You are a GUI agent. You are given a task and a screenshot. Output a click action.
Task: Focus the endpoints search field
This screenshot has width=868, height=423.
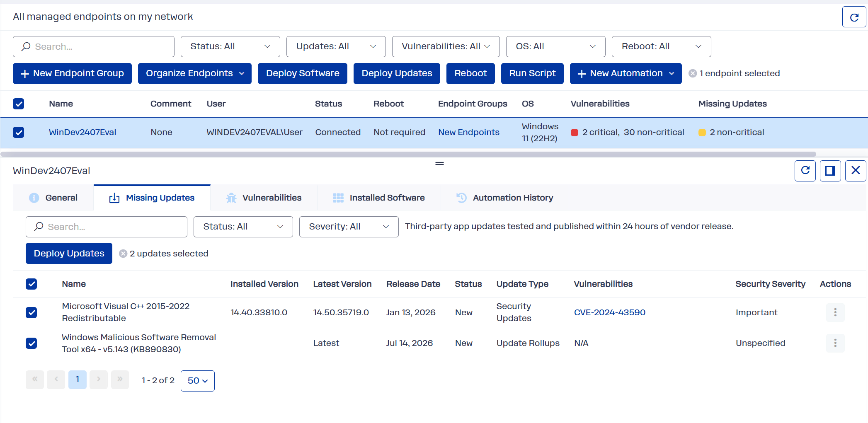(x=94, y=46)
